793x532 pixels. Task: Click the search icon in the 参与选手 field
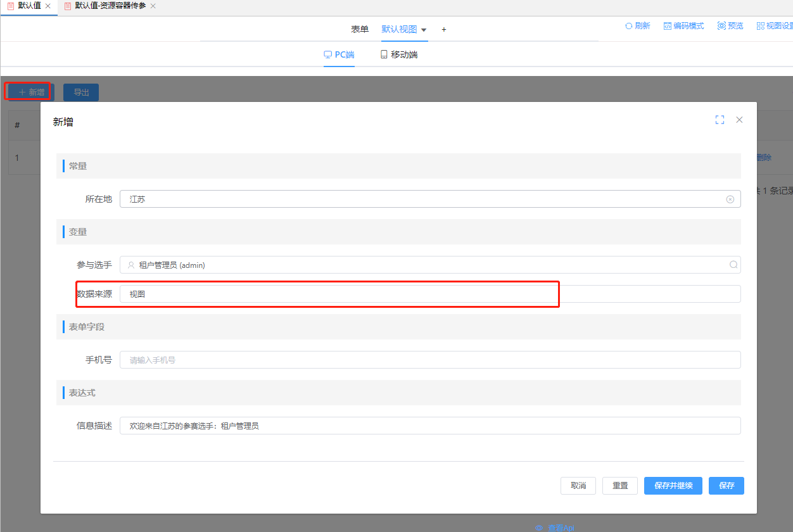(733, 265)
